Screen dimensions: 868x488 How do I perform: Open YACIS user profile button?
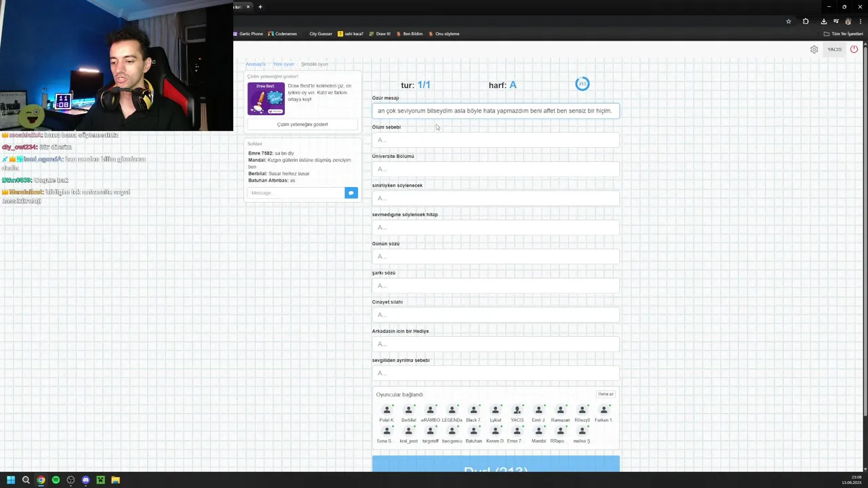pyautogui.click(x=834, y=49)
